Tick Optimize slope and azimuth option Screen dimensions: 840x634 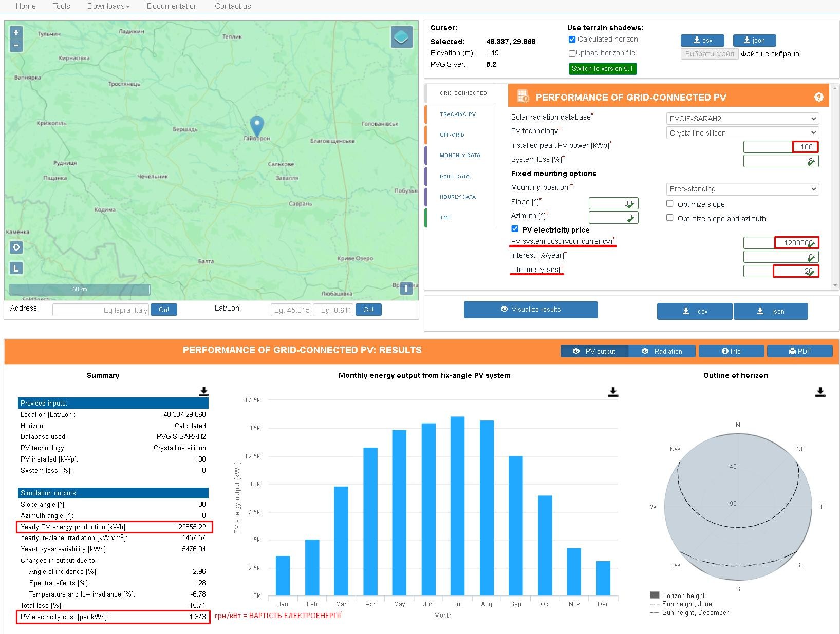click(x=669, y=218)
